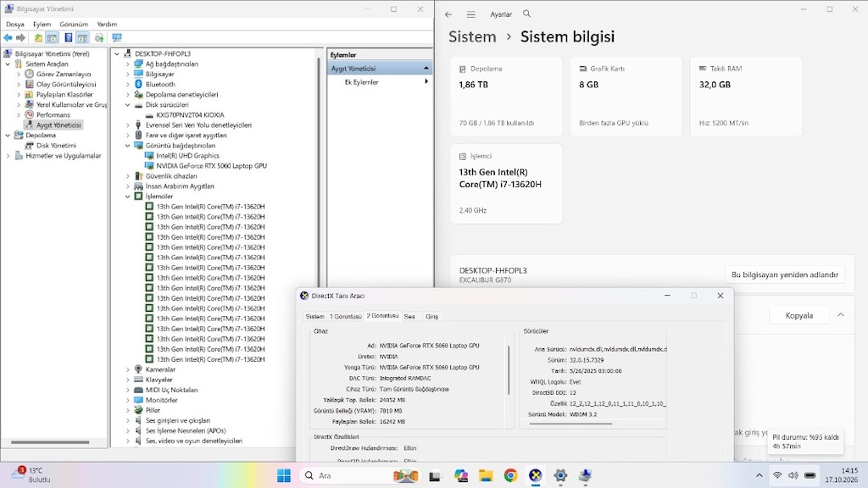
Task: Open the Windows Start menu
Action: 284,475
